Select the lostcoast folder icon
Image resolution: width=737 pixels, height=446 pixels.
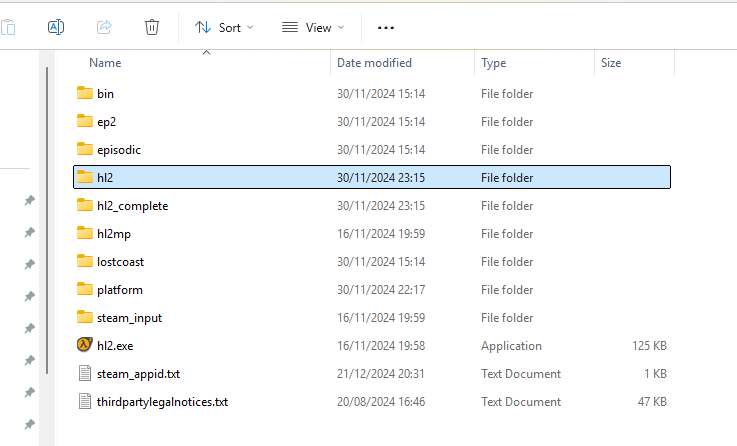tap(85, 261)
